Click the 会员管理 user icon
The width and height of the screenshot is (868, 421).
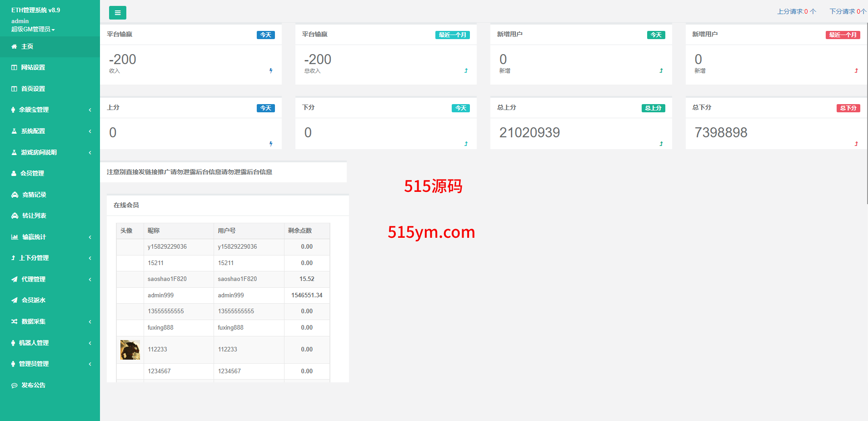pyautogui.click(x=14, y=173)
